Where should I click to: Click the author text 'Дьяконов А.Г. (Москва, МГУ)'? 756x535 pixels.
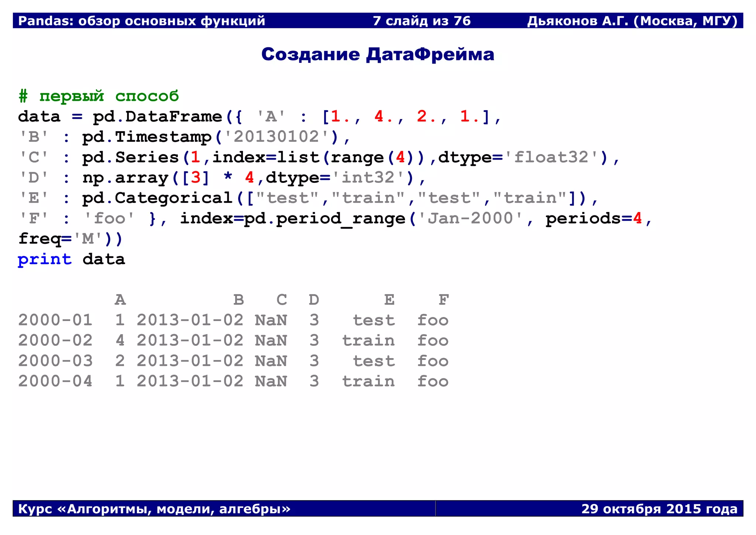(632, 21)
